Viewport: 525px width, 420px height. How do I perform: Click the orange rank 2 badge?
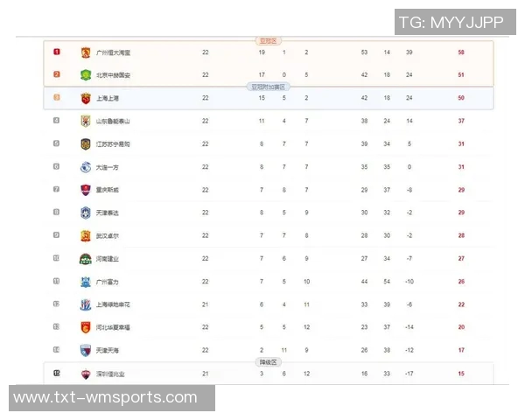pyautogui.click(x=57, y=75)
